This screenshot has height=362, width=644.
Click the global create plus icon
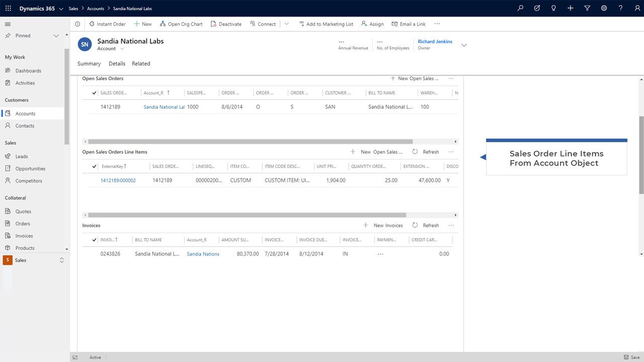coord(571,9)
